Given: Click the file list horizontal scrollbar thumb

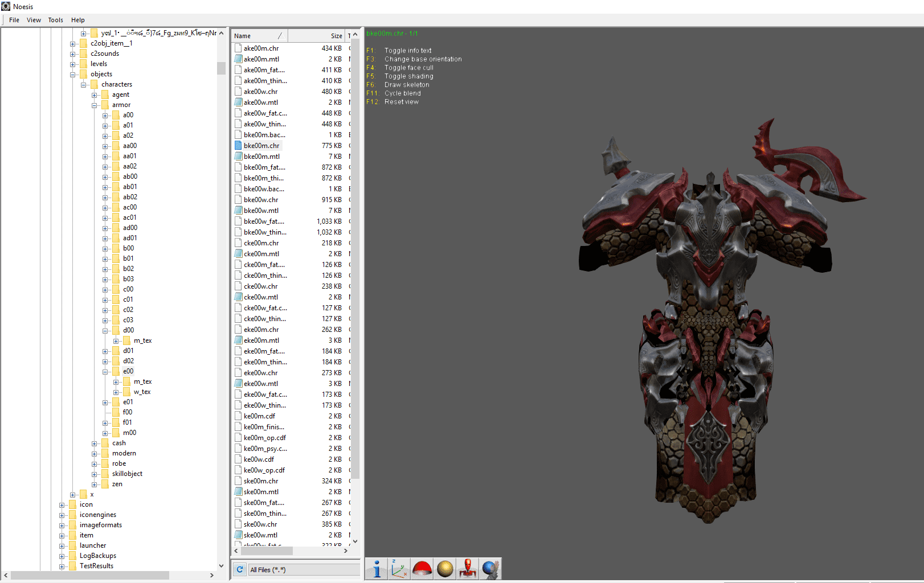Looking at the screenshot, I should click(x=267, y=551).
